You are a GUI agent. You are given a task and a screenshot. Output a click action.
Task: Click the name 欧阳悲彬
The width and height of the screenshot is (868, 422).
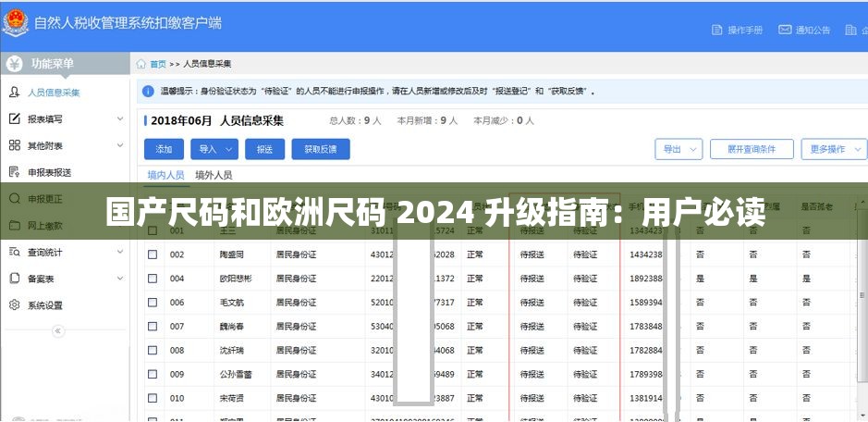pyautogui.click(x=236, y=279)
